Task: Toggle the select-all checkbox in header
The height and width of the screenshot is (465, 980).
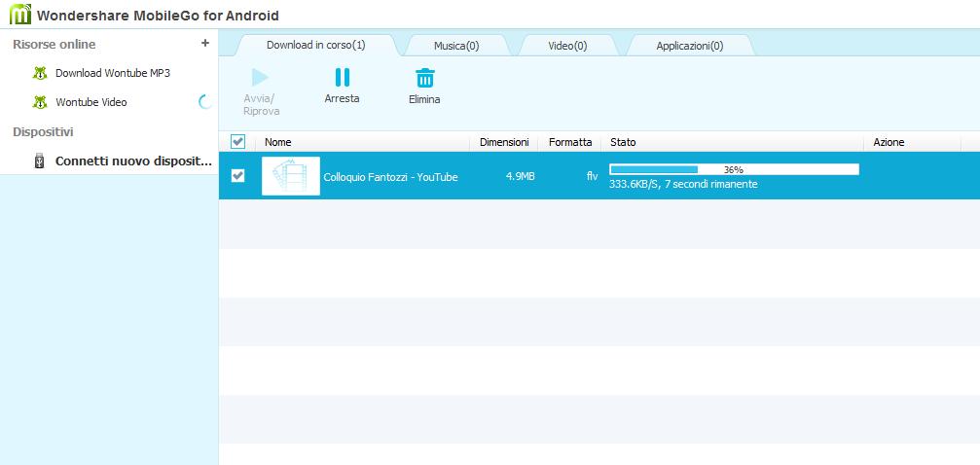Action: click(x=237, y=142)
